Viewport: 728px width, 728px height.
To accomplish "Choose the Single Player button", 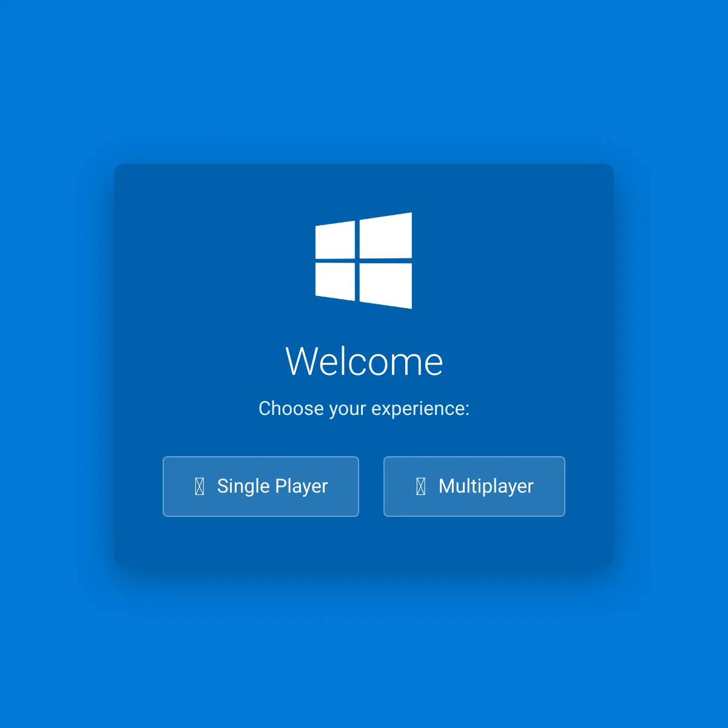I will click(261, 487).
